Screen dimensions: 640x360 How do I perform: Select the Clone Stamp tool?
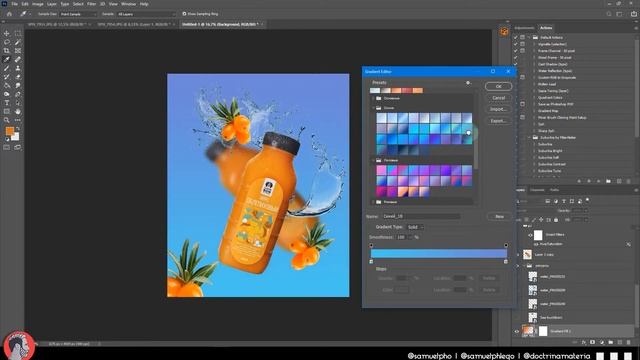18,68
